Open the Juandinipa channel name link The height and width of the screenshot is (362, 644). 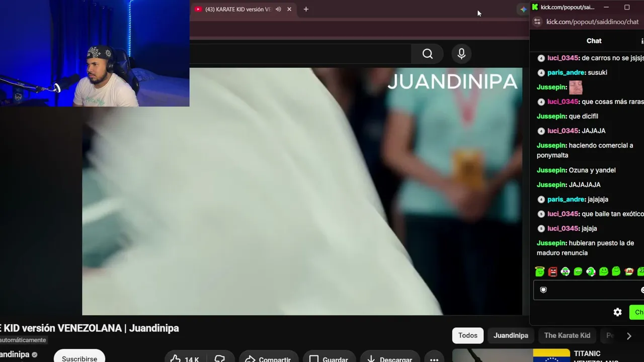pyautogui.click(x=15, y=354)
